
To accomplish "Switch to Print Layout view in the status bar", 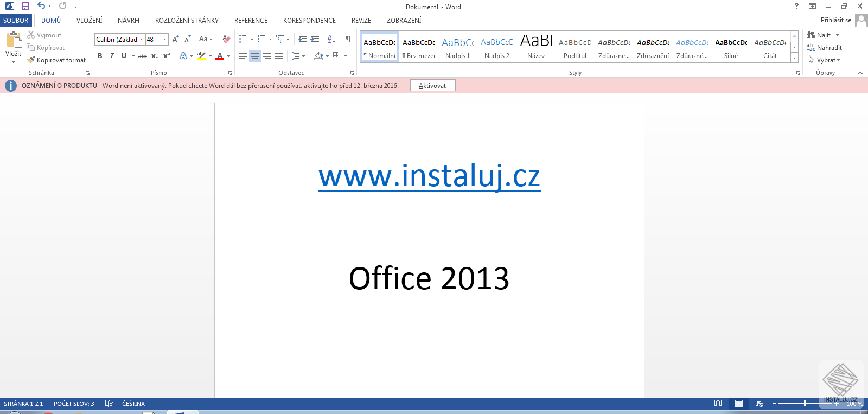I will point(738,403).
